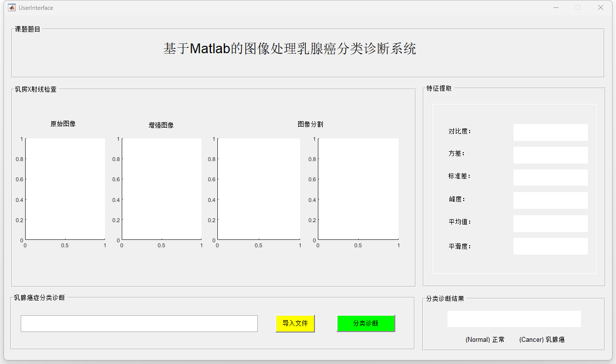
Task: Click the 基于Matlab的图像处理乳腺癌分类诊断系统 title
Action: click(x=290, y=49)
